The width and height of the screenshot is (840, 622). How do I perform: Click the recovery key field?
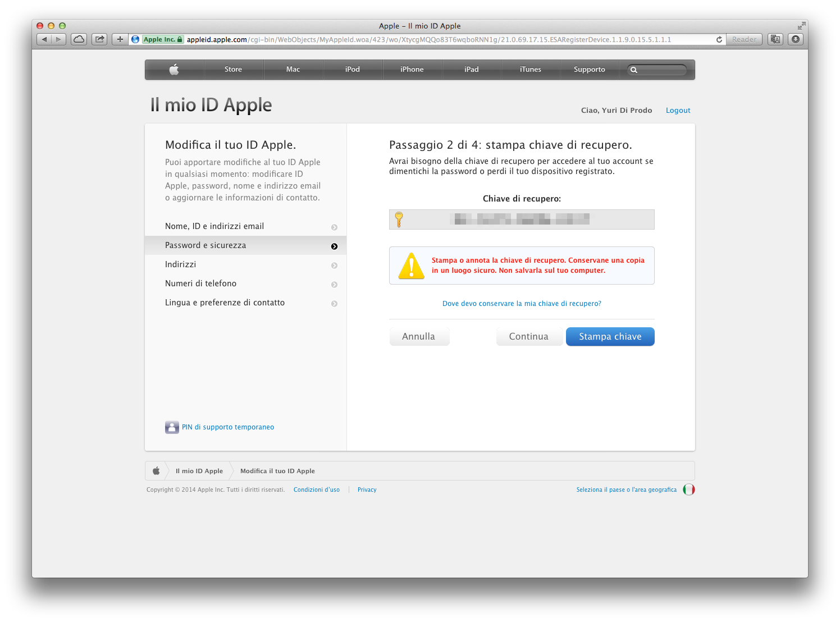(522, 219)
